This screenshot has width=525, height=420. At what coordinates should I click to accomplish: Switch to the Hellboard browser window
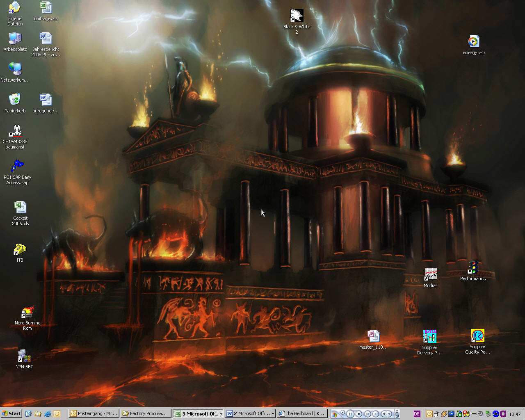[301, 414]
